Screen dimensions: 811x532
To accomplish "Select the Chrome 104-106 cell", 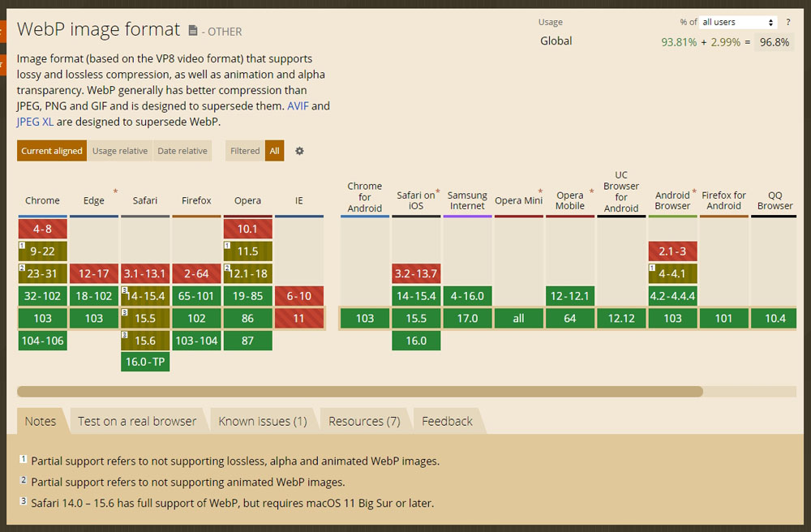I will [x=42, y=341].
